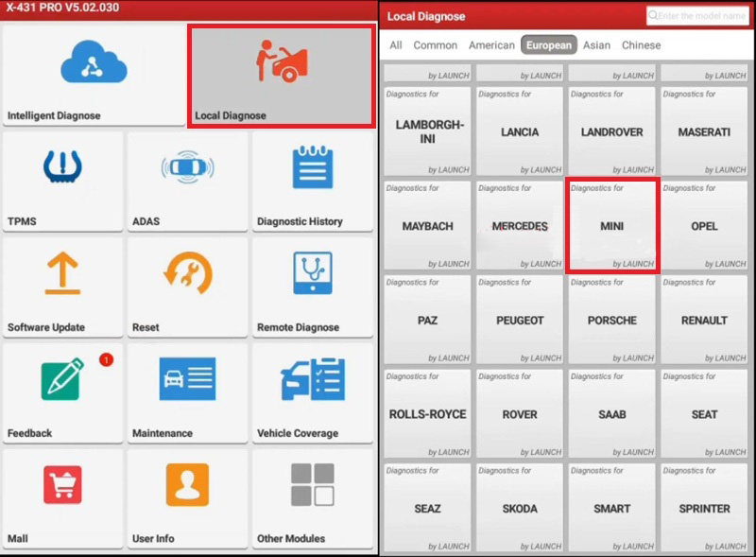756x557 pixels.
Task: Select the OPEL diagnostics tile
Action: pyautogui.click(x=704, y=225)
